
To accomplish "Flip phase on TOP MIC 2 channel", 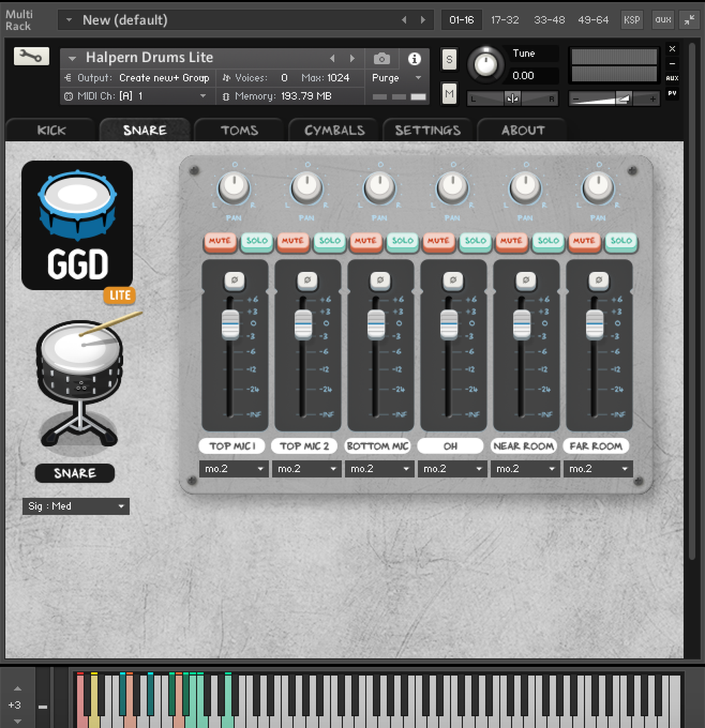I will [x=308, y=280].
